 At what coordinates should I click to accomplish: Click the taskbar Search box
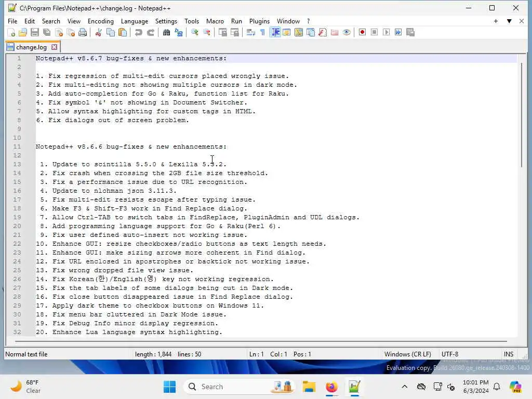[239, 387]
